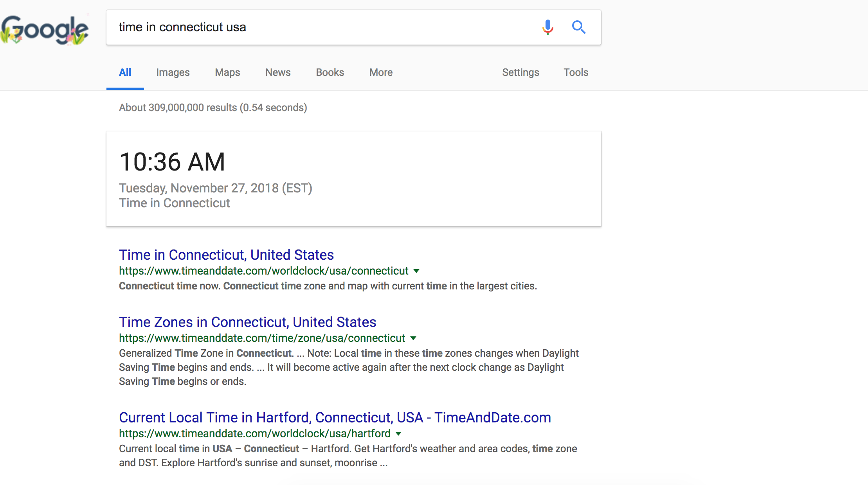Open 'Time Zones in Connecticut, United States' result
The height and width of the screenshot is (485, 868).
click(247, 322)
